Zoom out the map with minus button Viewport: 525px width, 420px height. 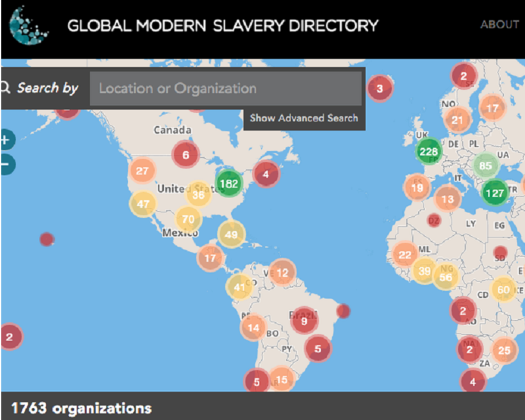click(6, 164)
